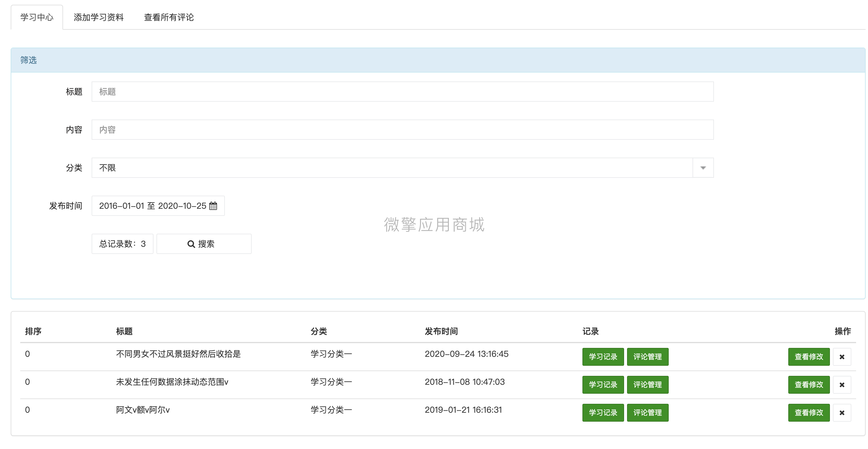
Task: Switch to the 添加学习资料 tab
Action: [x=98, y=17]
